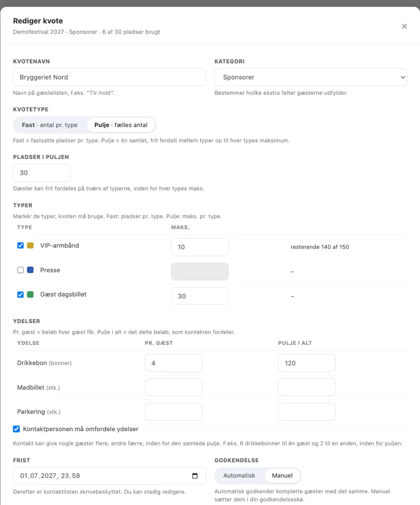Open the Kategori dropdown
The height and width of the screenshot is (505, 420).
pos(311,77)
